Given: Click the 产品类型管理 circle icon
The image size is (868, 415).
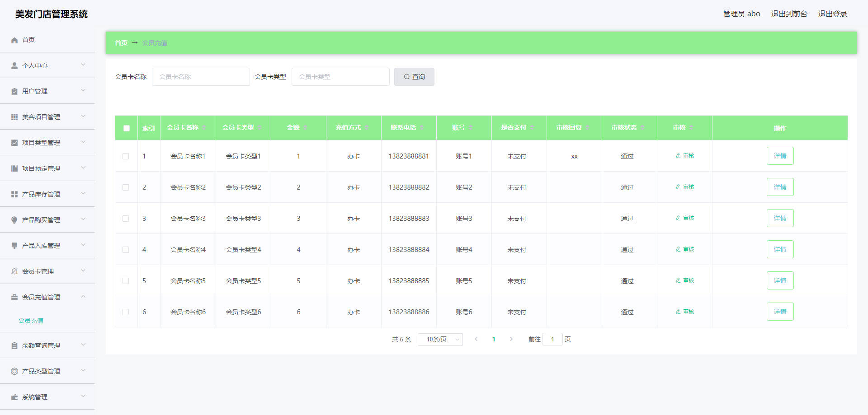Looking at the screenshot, I should (x=14, y=371).
